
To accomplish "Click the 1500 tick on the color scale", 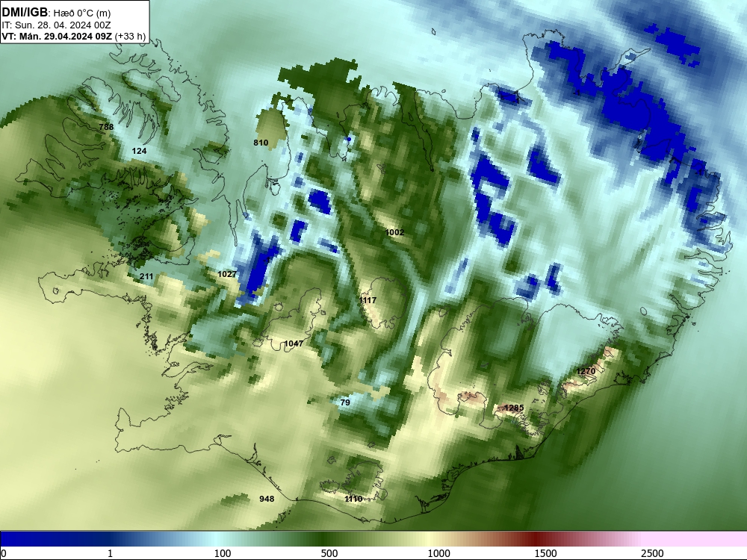I will coord(545,553).
